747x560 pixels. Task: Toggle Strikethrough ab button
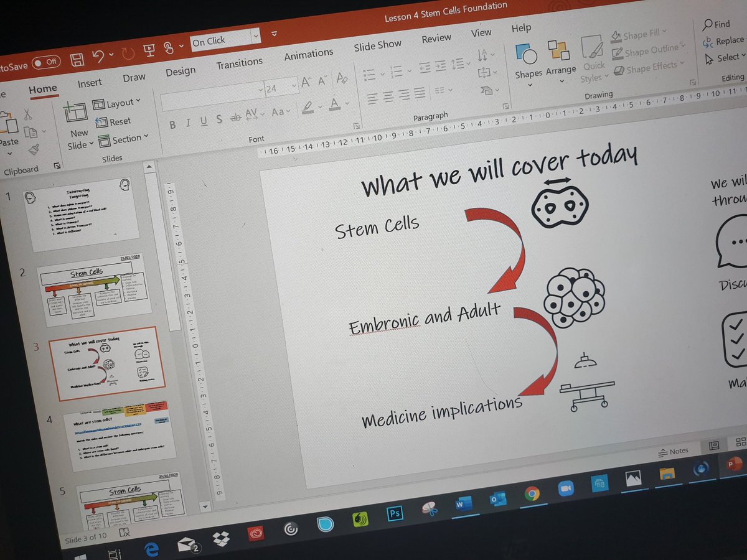click(236, 117)
